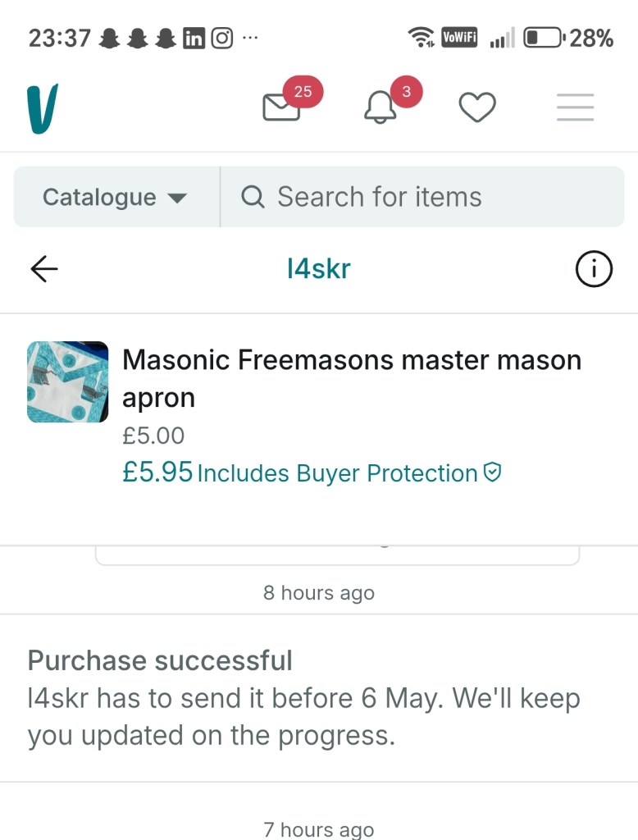This screenshot has height=840, width=638.
Task: Open l4skr user profile link
Action: tap(319, 269)
